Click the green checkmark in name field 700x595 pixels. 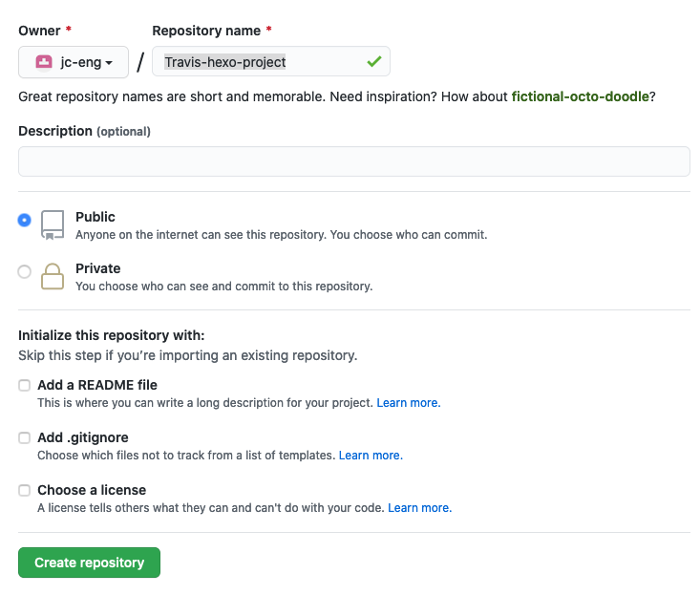point(373,62)
